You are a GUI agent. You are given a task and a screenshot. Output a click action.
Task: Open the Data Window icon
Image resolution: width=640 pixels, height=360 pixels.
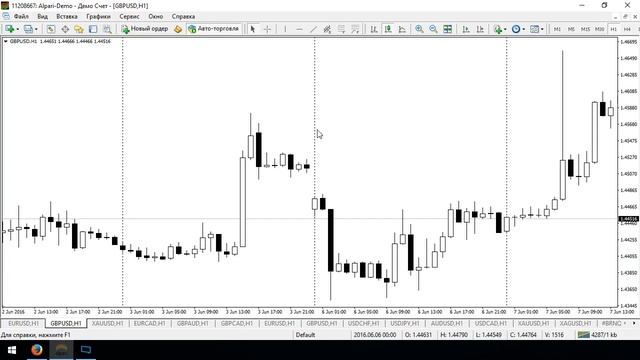(65, 29)
